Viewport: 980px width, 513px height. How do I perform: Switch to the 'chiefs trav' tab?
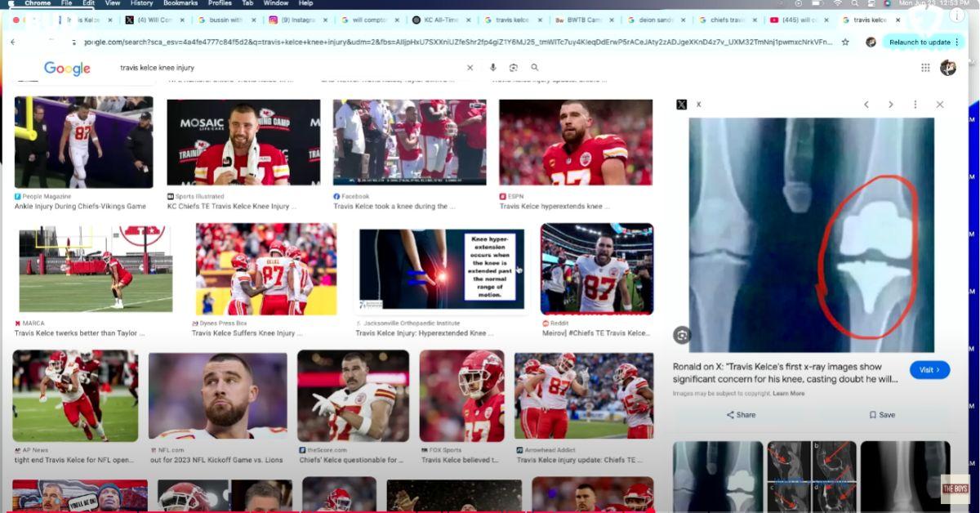[728, 20]
